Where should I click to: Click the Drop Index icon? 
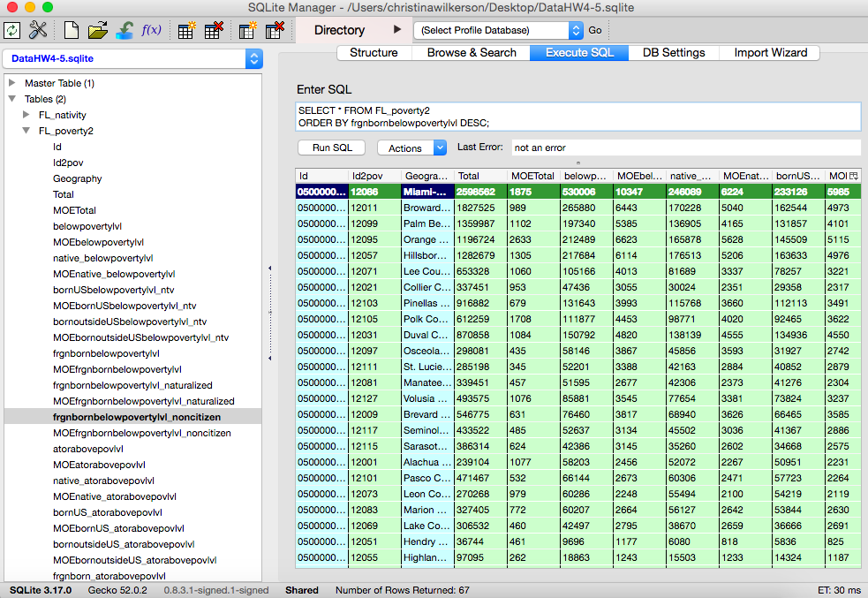tap(275, 30)
